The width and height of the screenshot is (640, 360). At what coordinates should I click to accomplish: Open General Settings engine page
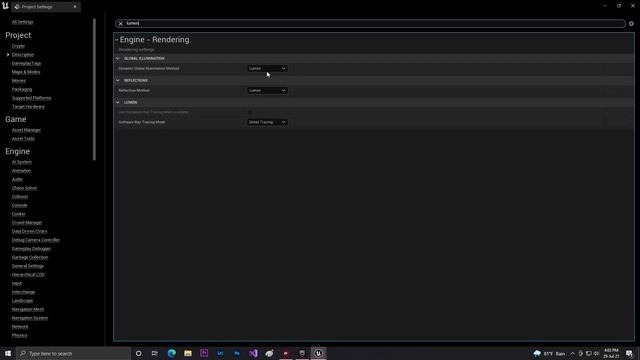pos(28,266)
